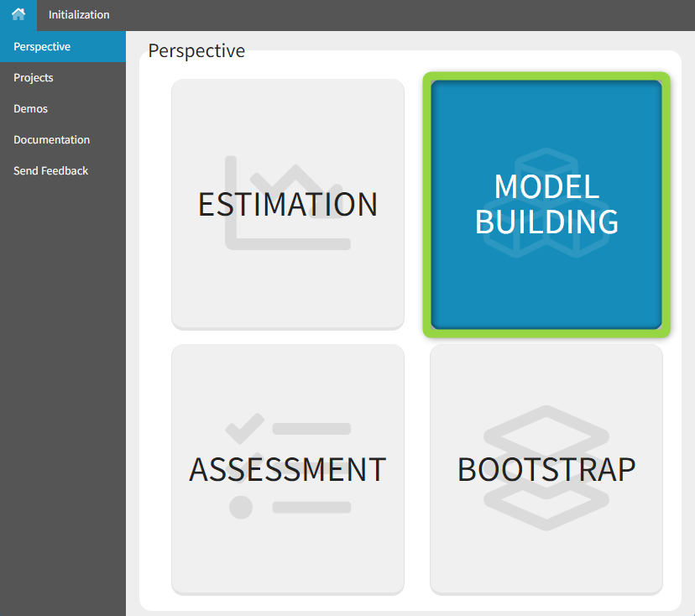Viewport: 695px width, 616px height.
Task: Click Send Feedback in the sidebar
Action: (50, 171)
